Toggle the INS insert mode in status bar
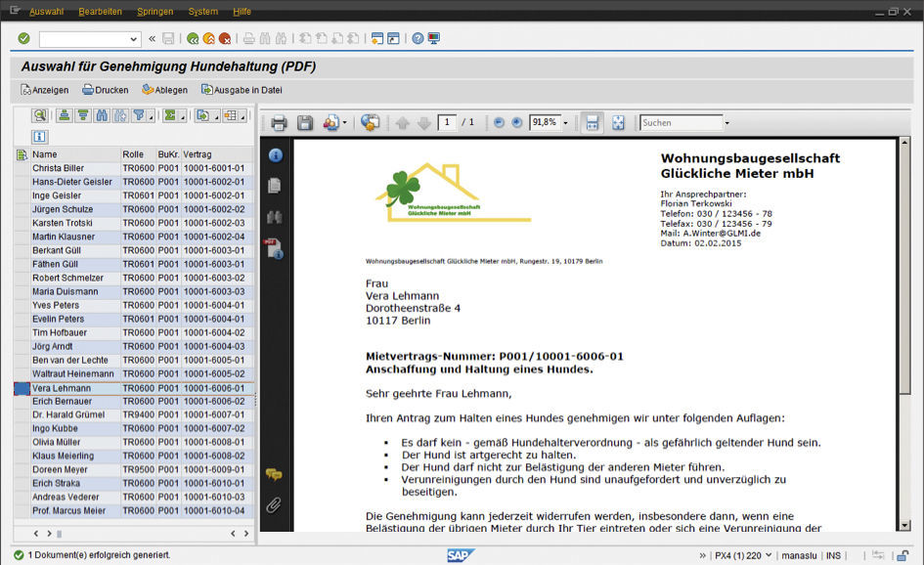Viewport: 924px width, 565px height. pos(834,555)
